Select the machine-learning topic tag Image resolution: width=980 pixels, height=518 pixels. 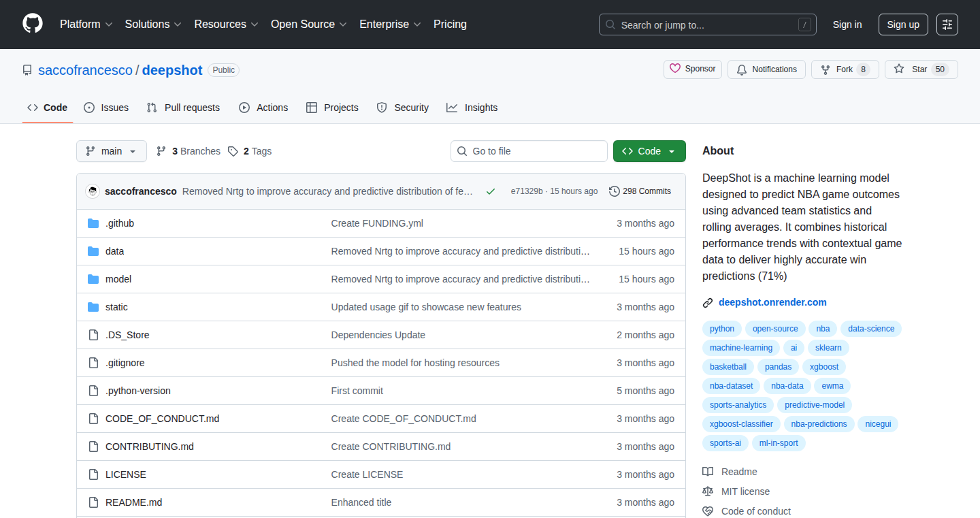click(741, 348)
